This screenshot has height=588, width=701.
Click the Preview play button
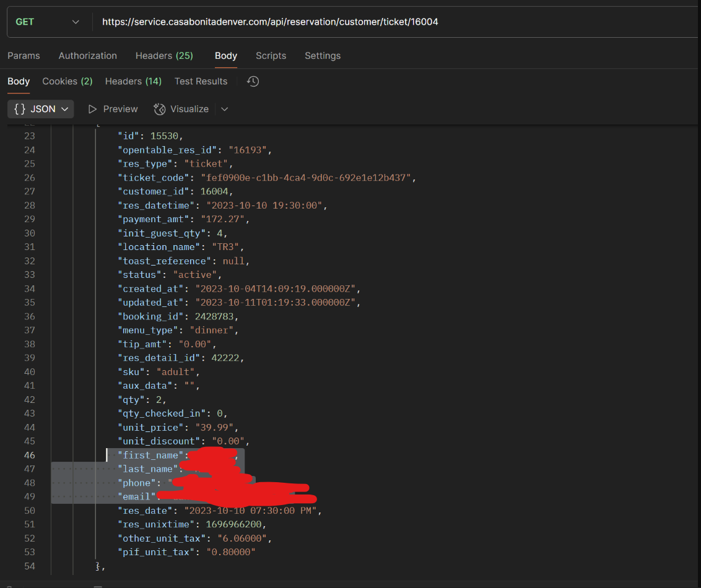[113, 109]
